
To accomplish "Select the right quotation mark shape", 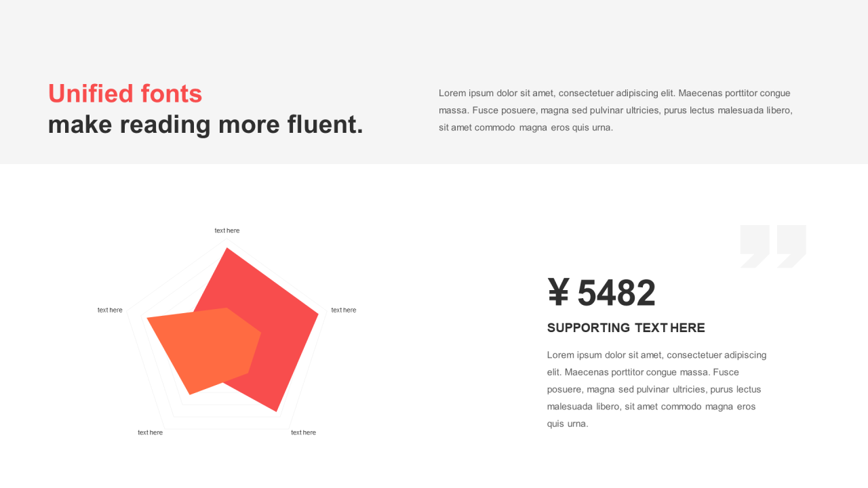I will point(791,246).
